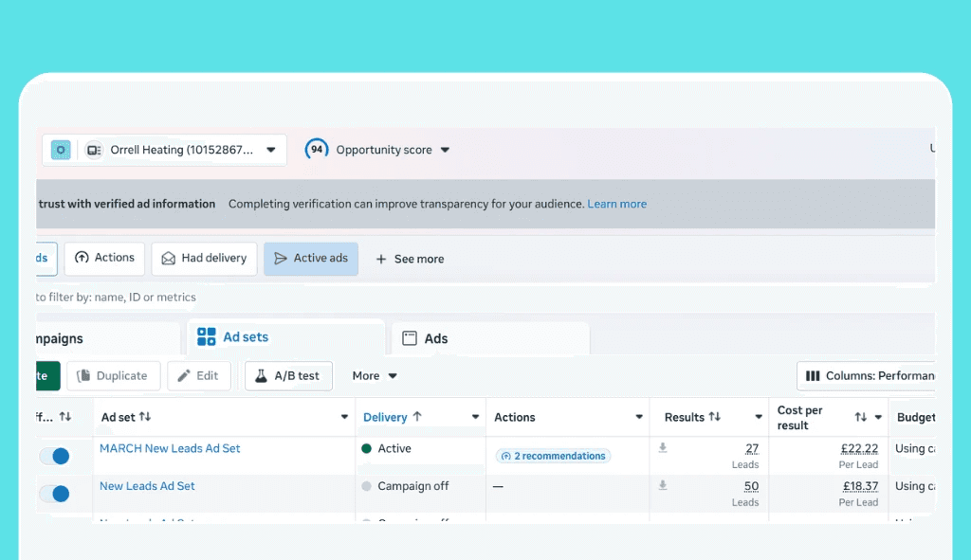Viewport: 971px width, 560px height.
Task: Click See more filters
Action: click(410, 259)
